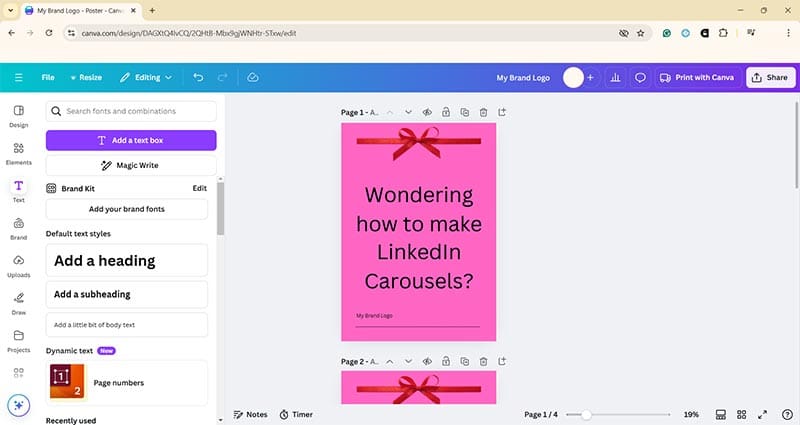
Task: Open the Brand sidebar tab
Action: pyautogui.click(x=18, y=229)
